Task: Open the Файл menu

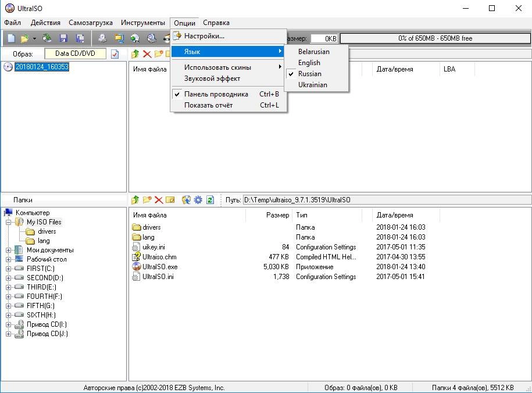Action: pyautogui.click(x=13, y=23)
